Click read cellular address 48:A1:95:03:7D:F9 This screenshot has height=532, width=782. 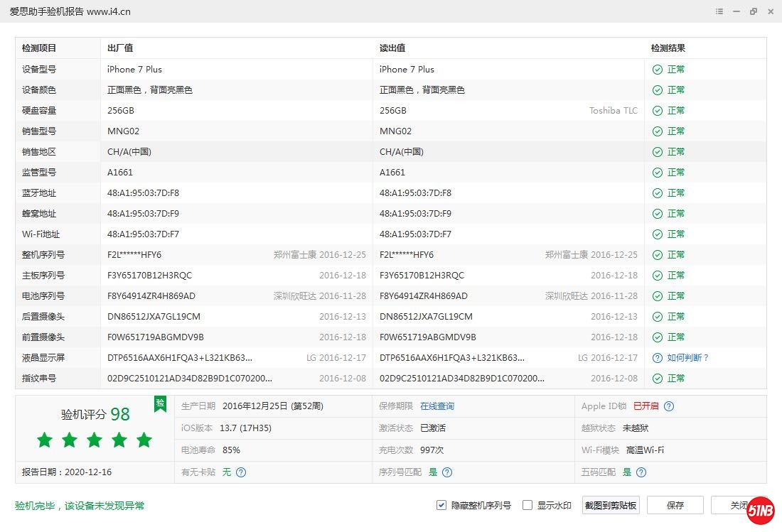click(415, 214)
